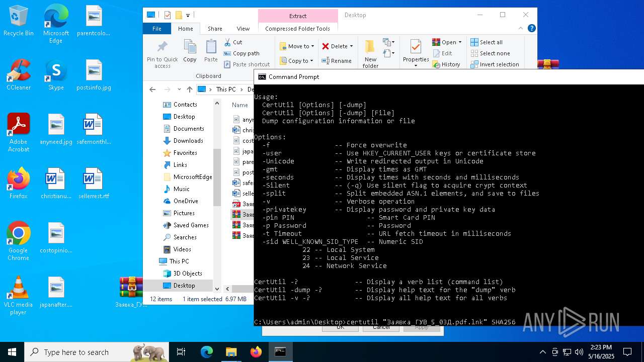Open Move to dropdown
Screen dimensions: 644x362
297,46
